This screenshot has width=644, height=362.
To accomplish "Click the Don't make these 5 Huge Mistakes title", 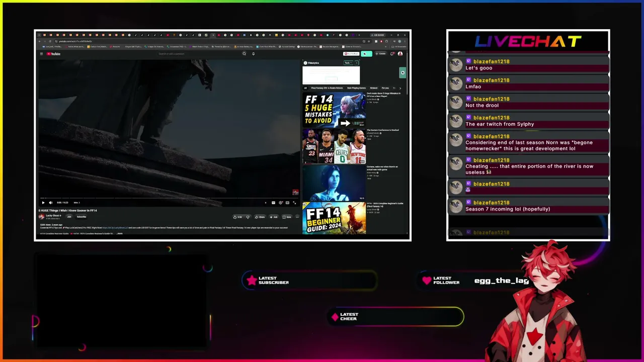I will tap(384, 95).
